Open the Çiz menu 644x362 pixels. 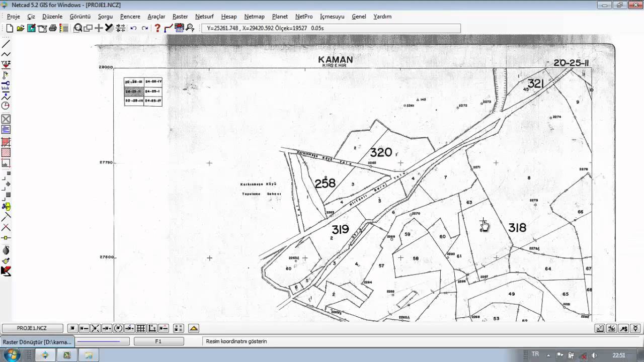click(31, 17)
